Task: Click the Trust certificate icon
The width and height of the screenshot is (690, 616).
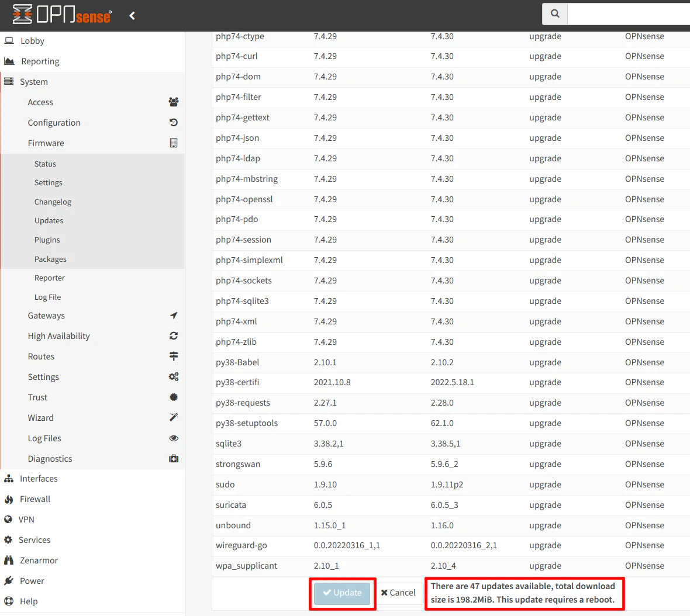Action: (x=174, y=397)
